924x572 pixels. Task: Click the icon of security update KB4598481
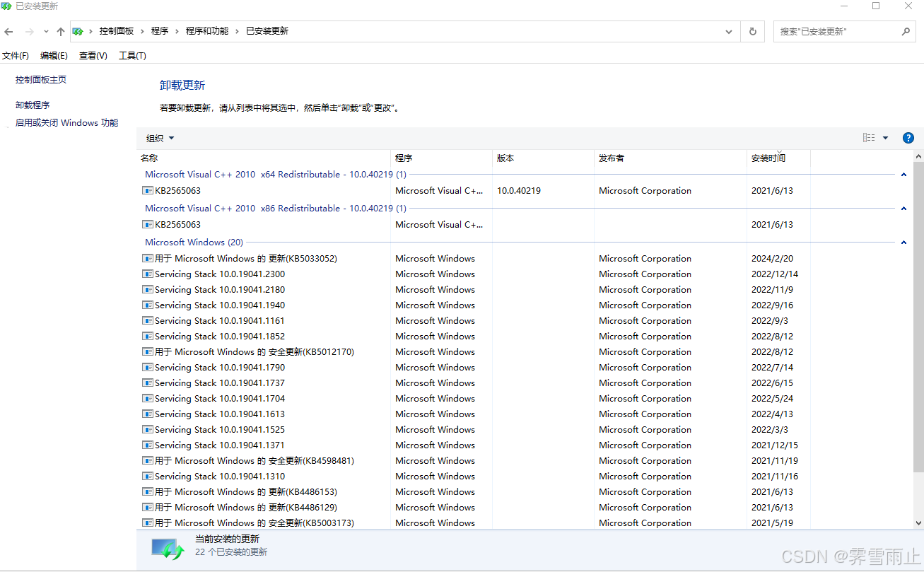tap(148, 461)
